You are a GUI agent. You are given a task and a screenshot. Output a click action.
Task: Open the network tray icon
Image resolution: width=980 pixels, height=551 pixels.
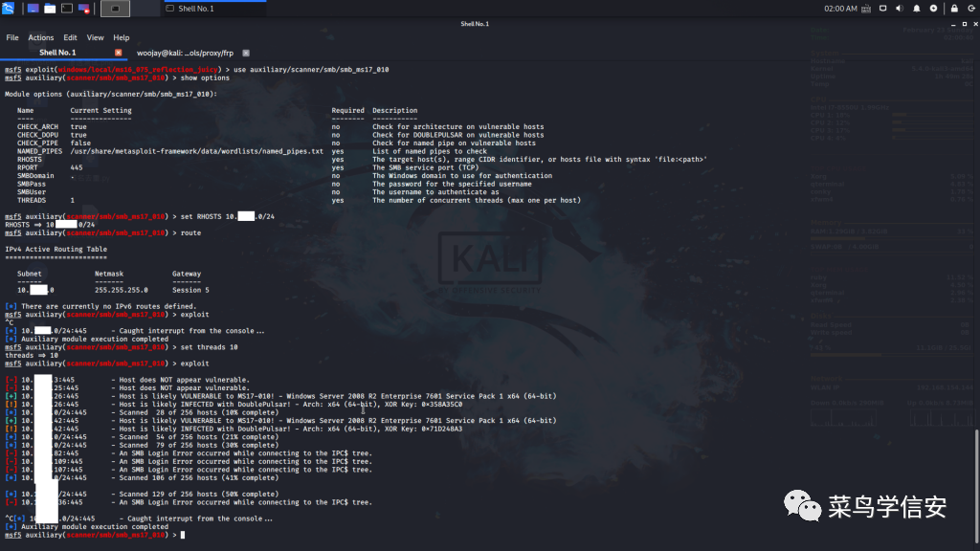pos(866,8)
